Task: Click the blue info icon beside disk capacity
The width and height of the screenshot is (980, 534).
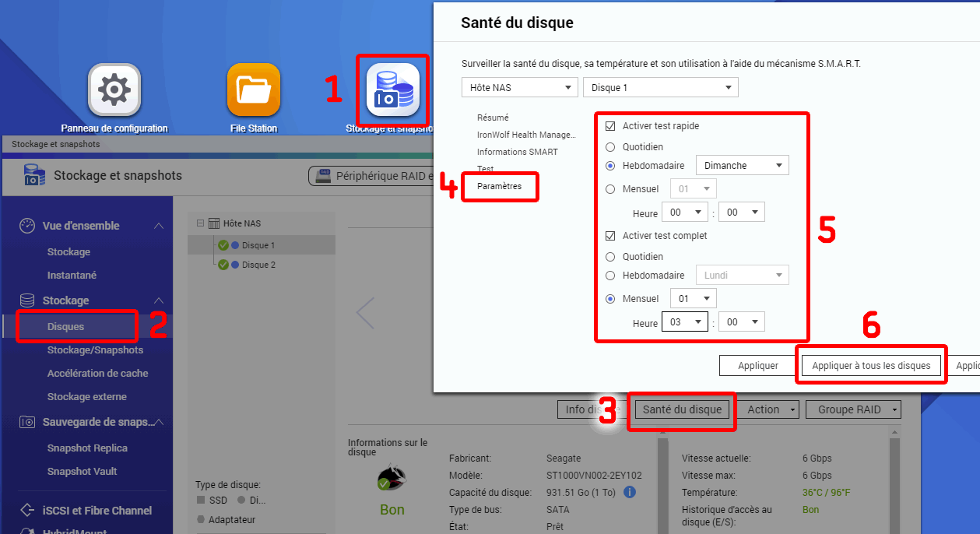Action: (630, 492)
